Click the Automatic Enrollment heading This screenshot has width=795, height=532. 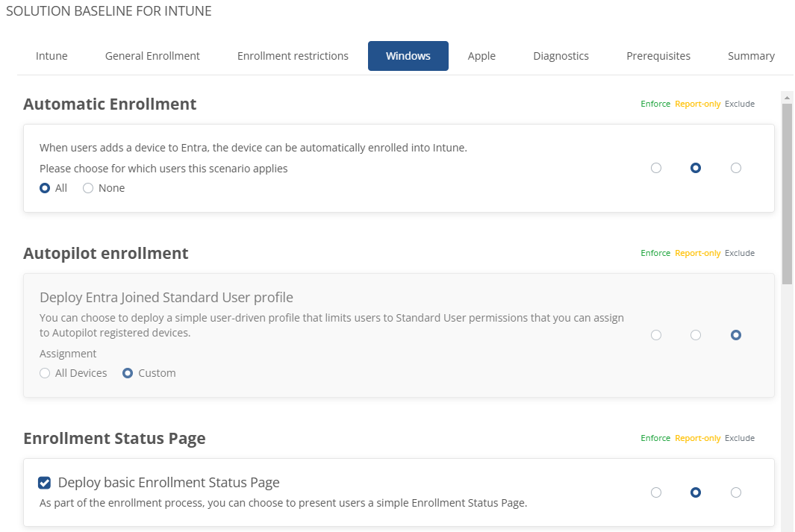click(x=110, y=104)
